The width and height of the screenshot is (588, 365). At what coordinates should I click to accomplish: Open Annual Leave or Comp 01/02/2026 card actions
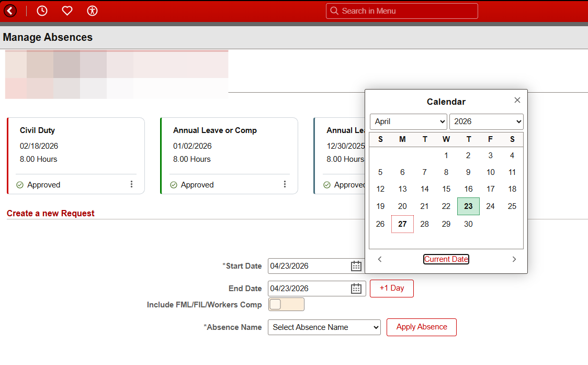285,184
